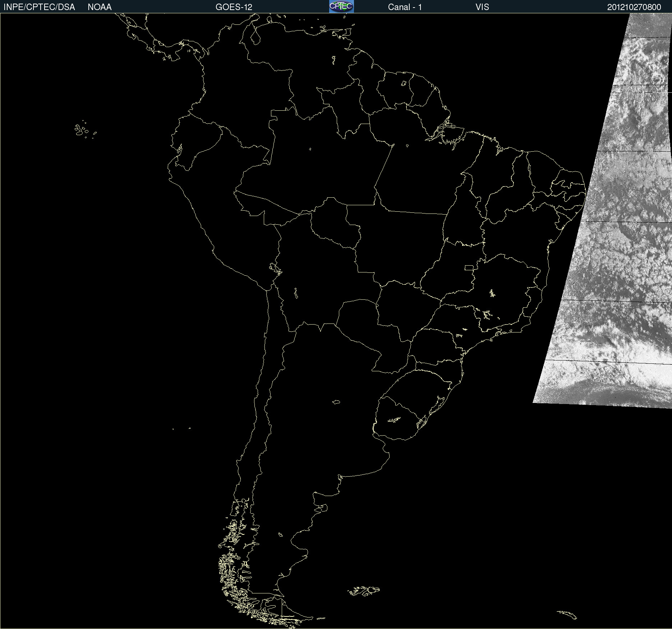Screen dimensions: 672x629
Task: Click the GOES-12 satellite label
Action: pos(234,7)
